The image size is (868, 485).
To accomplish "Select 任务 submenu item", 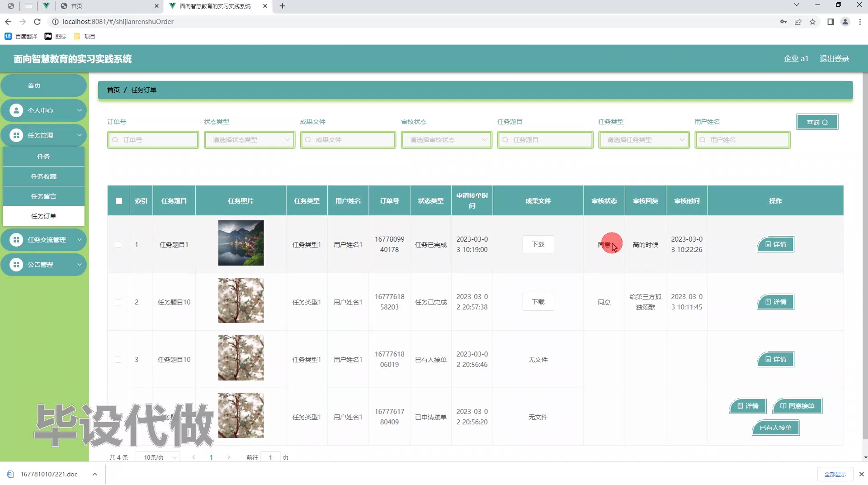I will pos(43,157).
